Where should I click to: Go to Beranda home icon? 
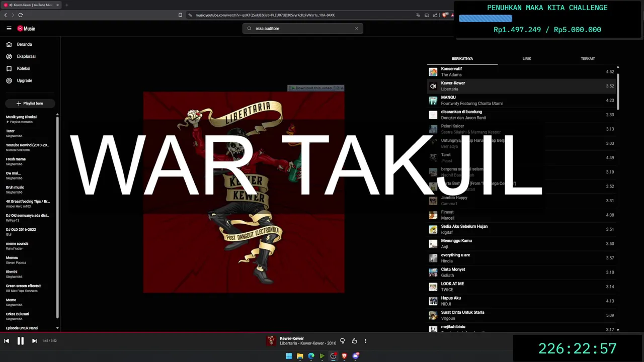9,44
